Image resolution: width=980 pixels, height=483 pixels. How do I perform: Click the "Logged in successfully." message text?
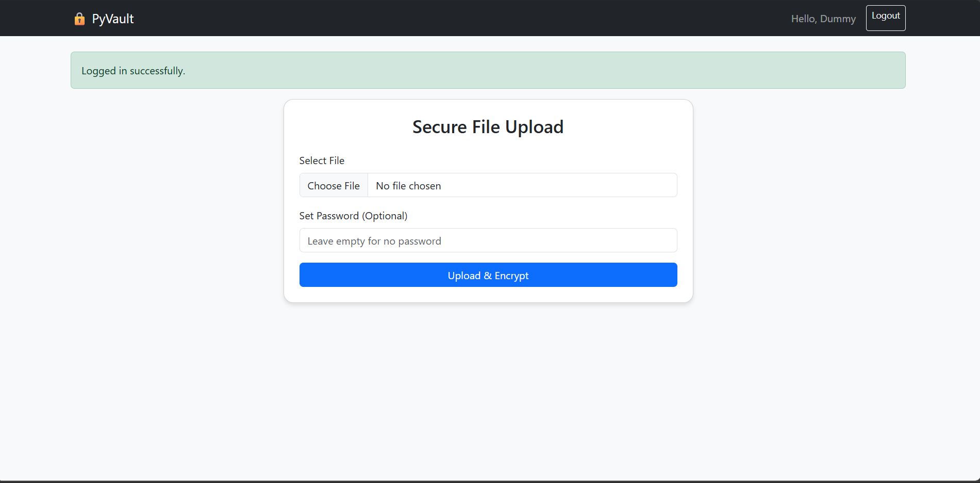133,71
